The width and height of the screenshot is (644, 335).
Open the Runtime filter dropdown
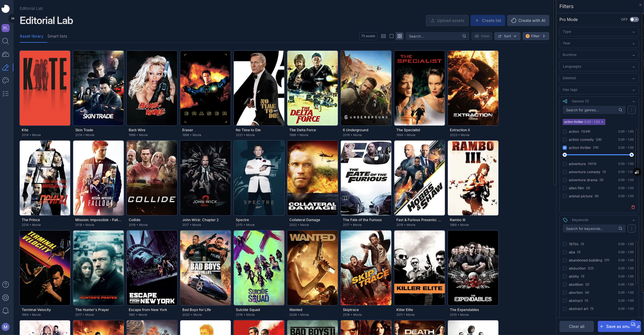[x=599, y=55]
